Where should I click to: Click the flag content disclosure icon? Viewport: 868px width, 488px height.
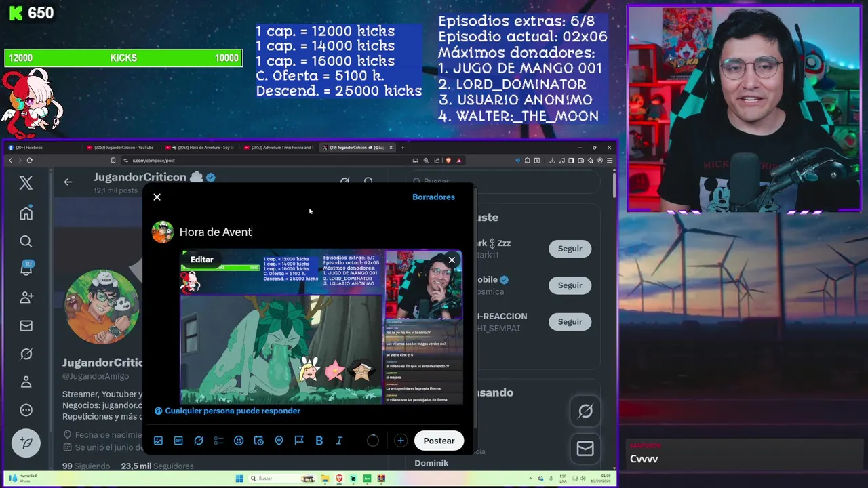coord(299,441)
